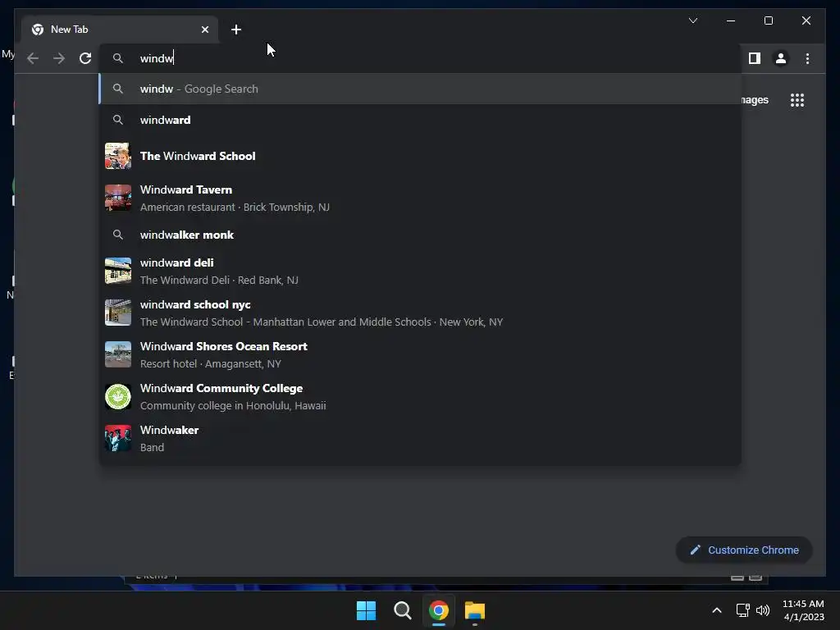Image resolution: width=840 pixels, height=630 pixels.
Task: Expand the tab search chevron
Action: [692, 21]
